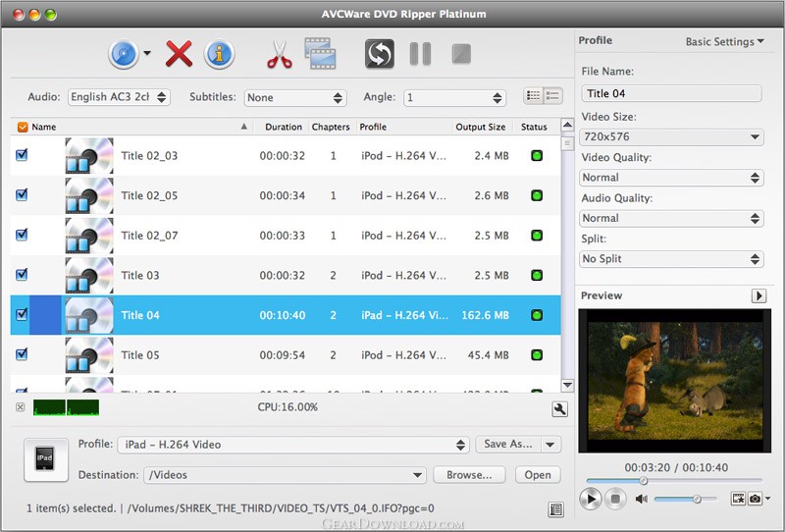This screenshot has width=785, height=532.
Task: Click the 162.6 MB output size cell
Action: click(485, 316)
